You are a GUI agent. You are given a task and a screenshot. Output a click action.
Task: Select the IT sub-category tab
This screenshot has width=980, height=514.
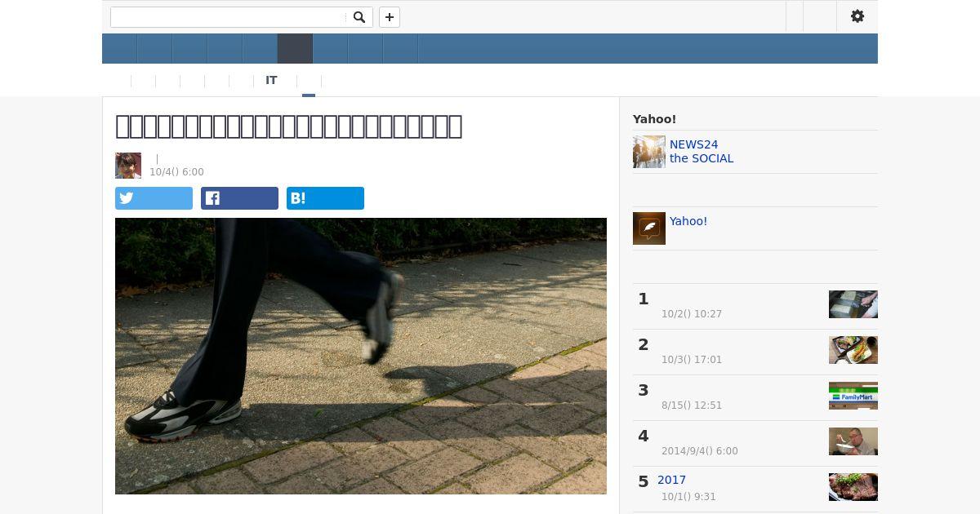tap(271, 80)
